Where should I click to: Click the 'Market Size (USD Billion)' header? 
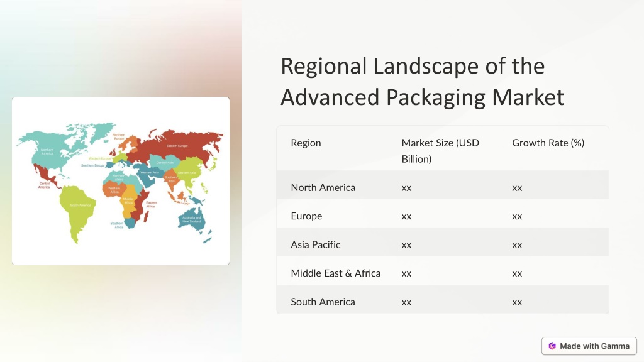(440, 151)
